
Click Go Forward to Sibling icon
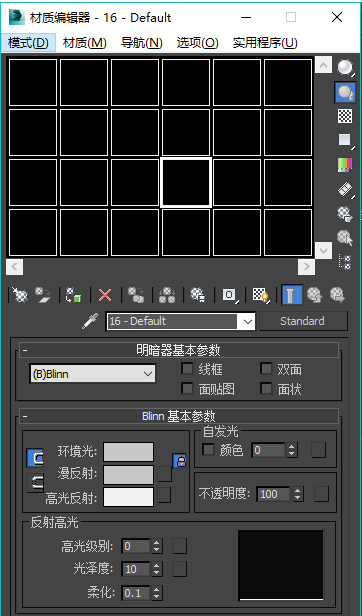tap(337, 295)
